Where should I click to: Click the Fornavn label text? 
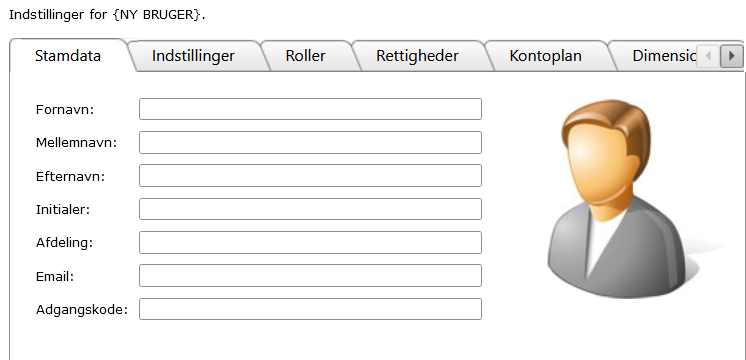[x=65, y=110]
